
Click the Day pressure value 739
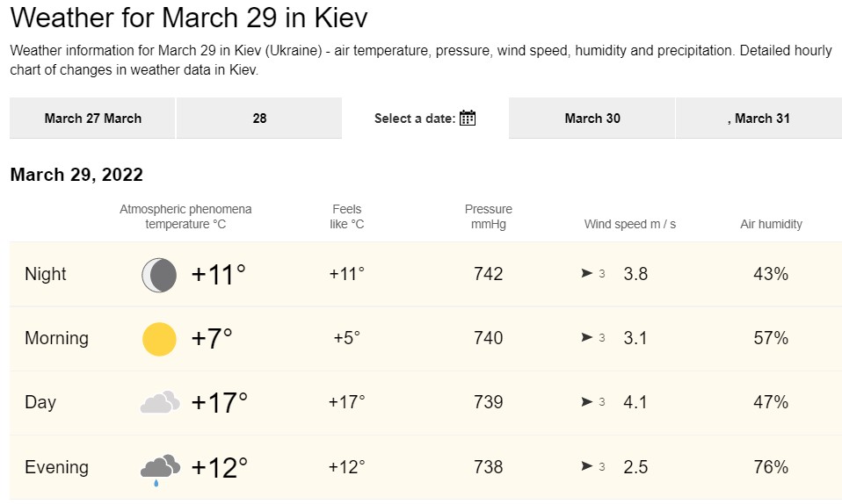point(488,402)
